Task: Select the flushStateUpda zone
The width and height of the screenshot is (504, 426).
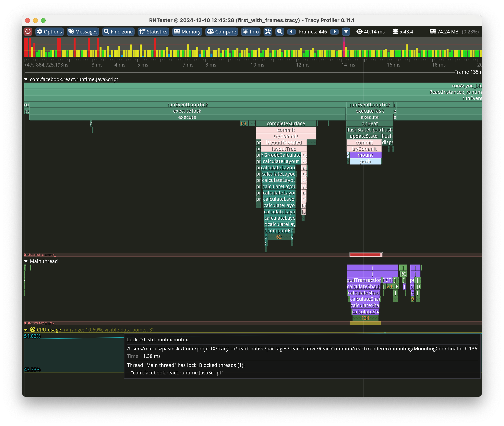Action: (x=364, y=130)
